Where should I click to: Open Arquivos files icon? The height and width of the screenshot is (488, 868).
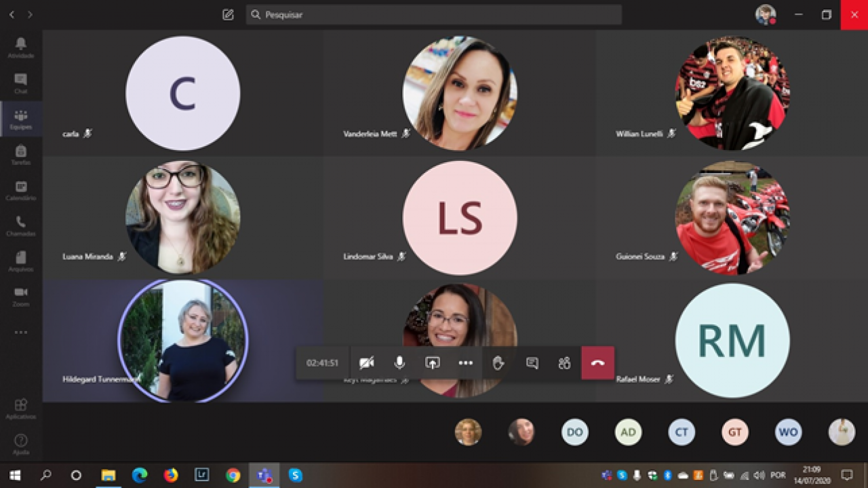click(21, 259)
